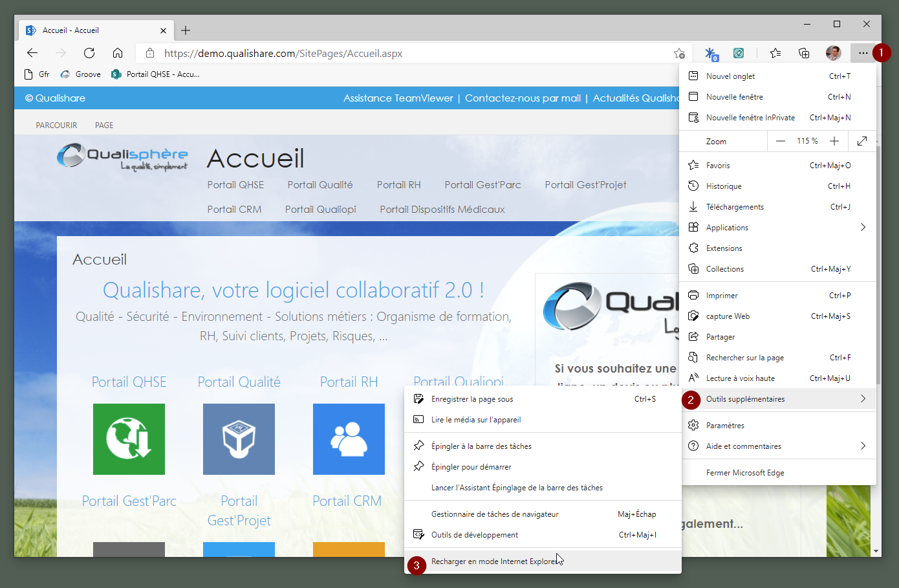The image size is (899, 588).
Task: Open the browser home page icon
Action: [x=118, y=53]
